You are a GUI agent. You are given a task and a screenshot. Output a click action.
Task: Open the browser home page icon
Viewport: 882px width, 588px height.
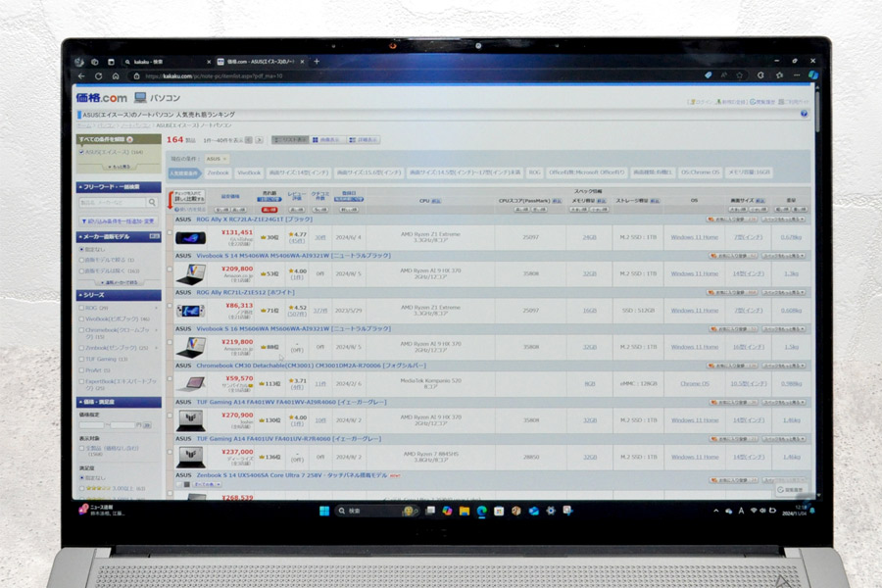click(x=116, y=76)
